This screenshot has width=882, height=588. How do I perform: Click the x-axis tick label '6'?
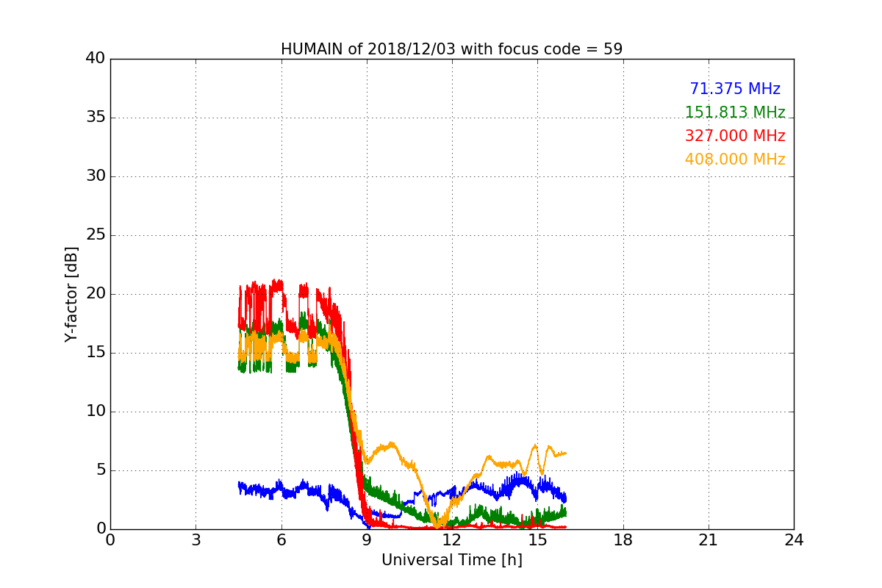[x=282, y=540]
